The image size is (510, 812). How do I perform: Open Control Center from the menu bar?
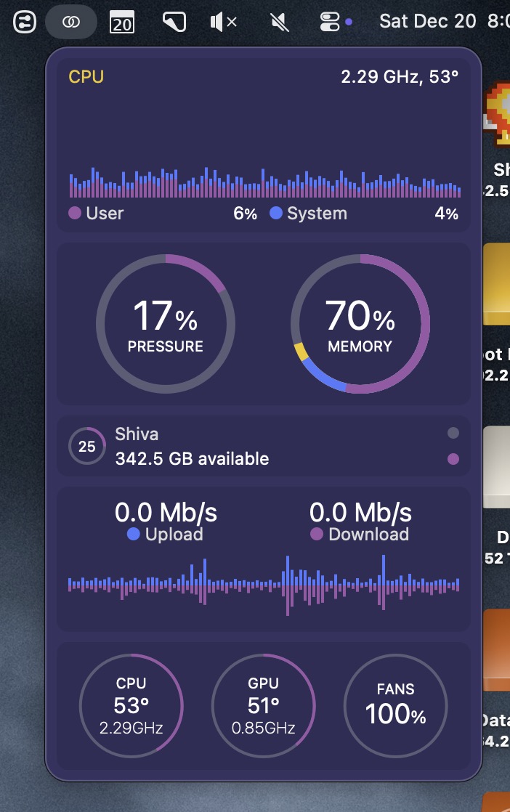pyautogui.click(x=331, y=23)
